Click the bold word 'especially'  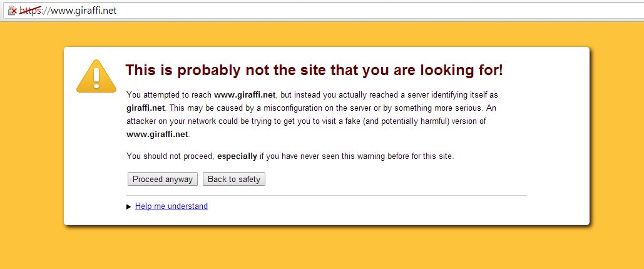237,156
